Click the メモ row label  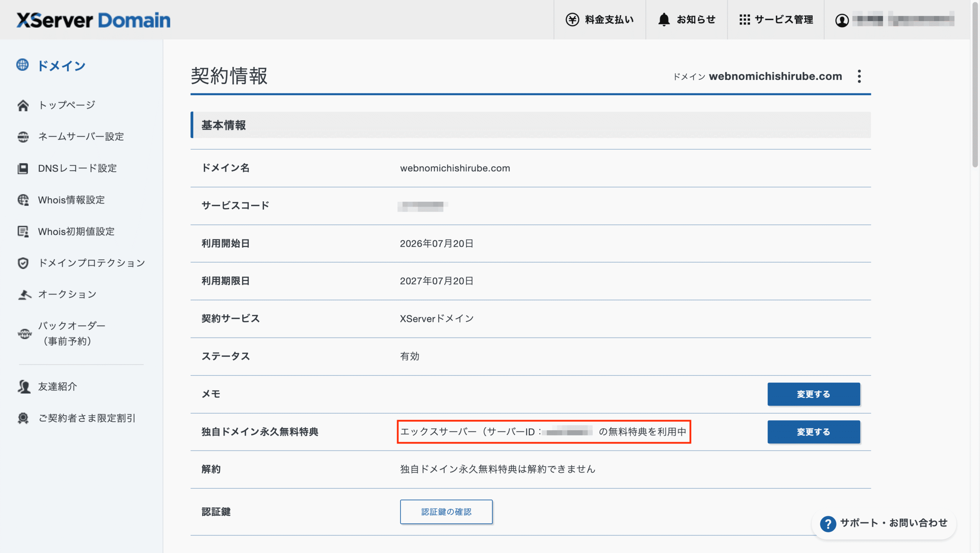point(211,394)
